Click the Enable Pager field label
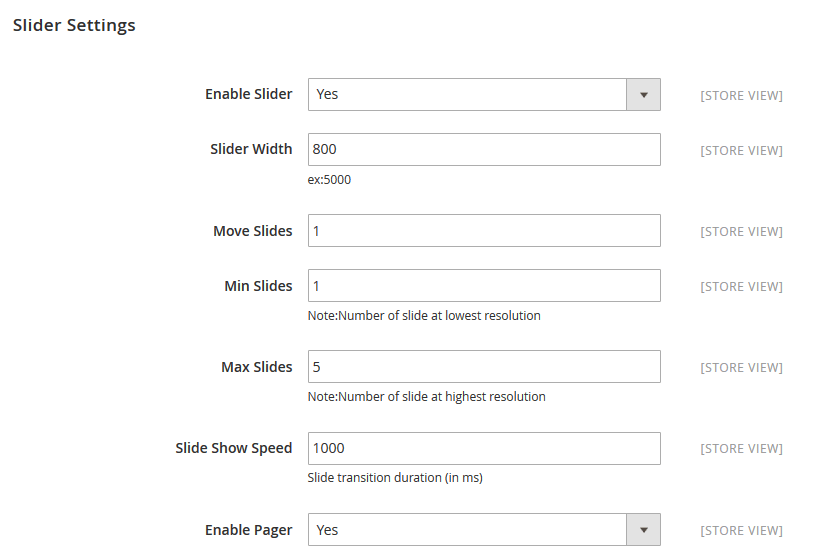The width and height of the screenshot is (830, 560). (249, 530)
